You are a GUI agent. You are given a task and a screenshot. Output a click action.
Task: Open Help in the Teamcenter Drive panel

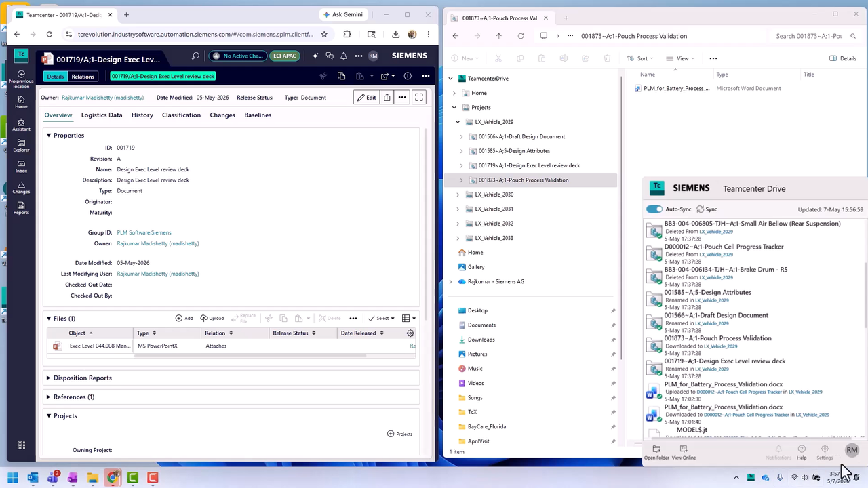tap(802, 453)
